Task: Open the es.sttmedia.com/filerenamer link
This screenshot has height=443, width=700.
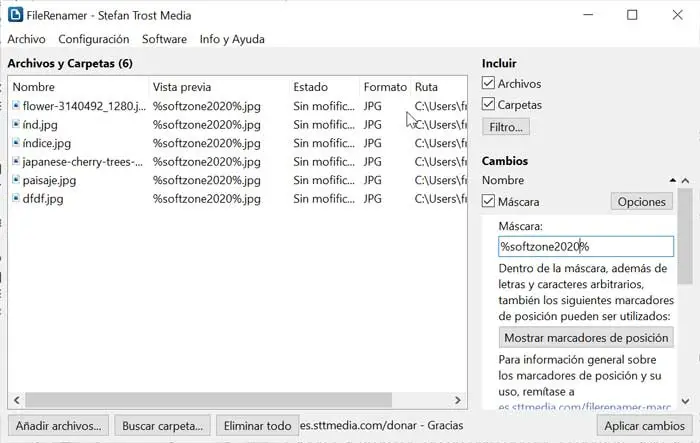Action: 584,407
